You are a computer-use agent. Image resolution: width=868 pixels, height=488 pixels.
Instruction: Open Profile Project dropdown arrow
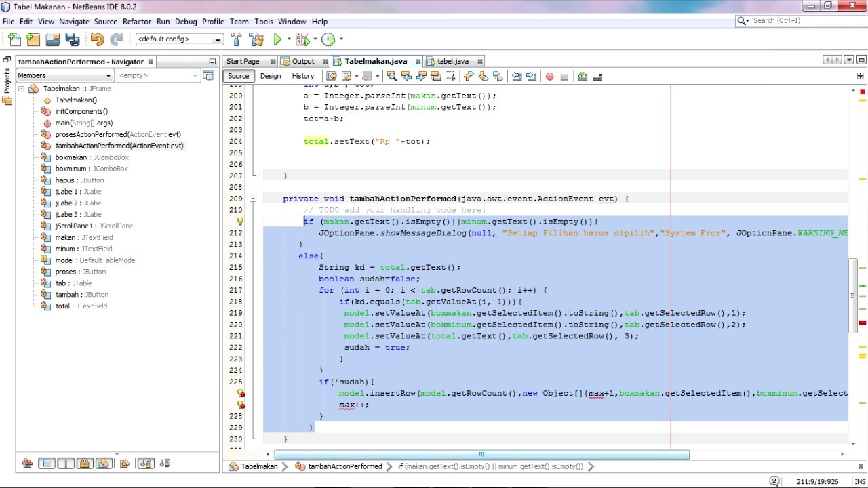[341, 39]
